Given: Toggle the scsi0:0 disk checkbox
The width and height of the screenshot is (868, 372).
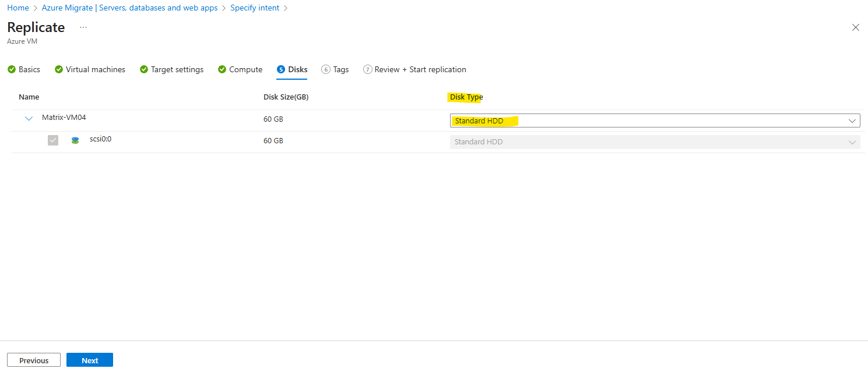Looking at the screenshot, I should (x=53, y=140).
